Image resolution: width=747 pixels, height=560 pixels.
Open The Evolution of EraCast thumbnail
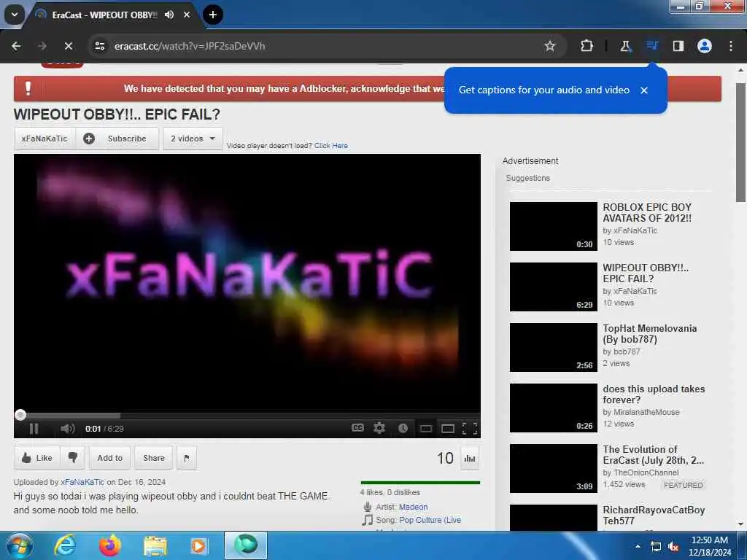click(553, 468)
